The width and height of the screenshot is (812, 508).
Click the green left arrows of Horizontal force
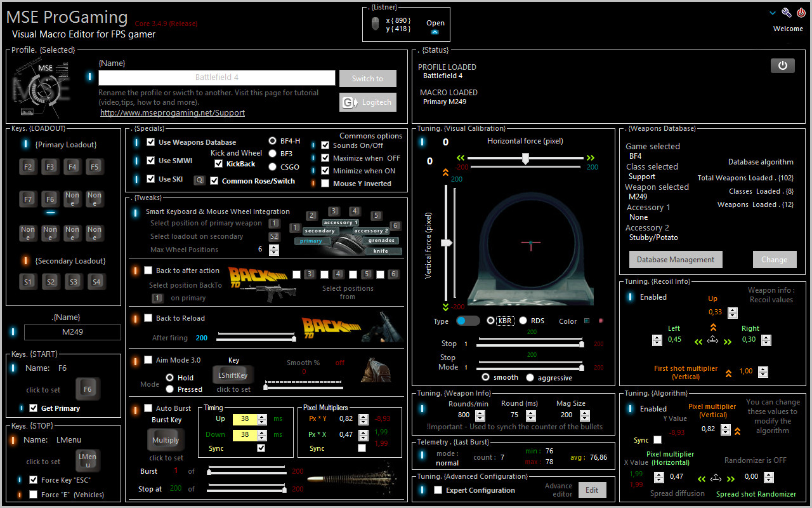tap(461, 157)
